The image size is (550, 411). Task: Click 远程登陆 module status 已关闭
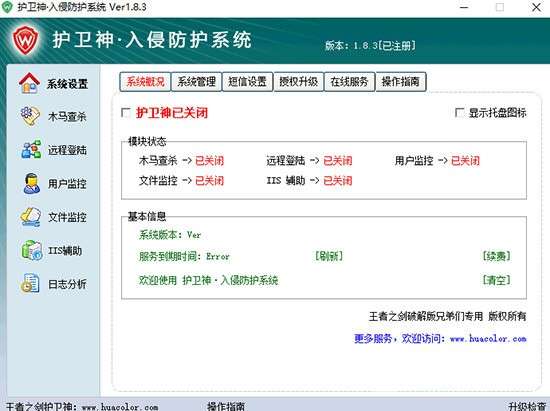[338, 161]
